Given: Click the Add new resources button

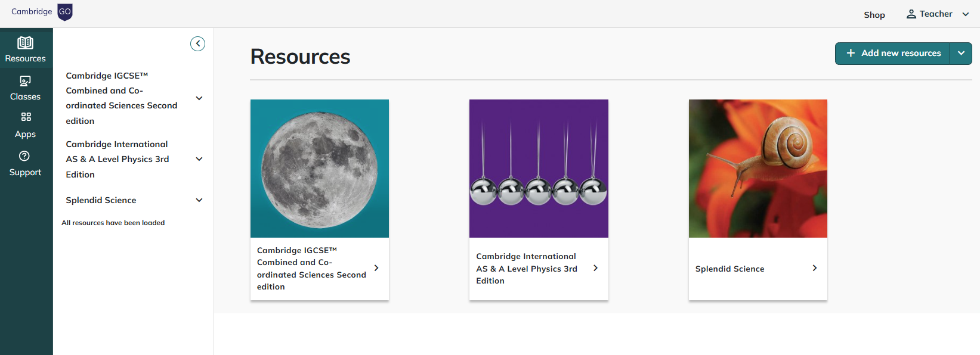Looking at the screenshot, I should [893, 53].
